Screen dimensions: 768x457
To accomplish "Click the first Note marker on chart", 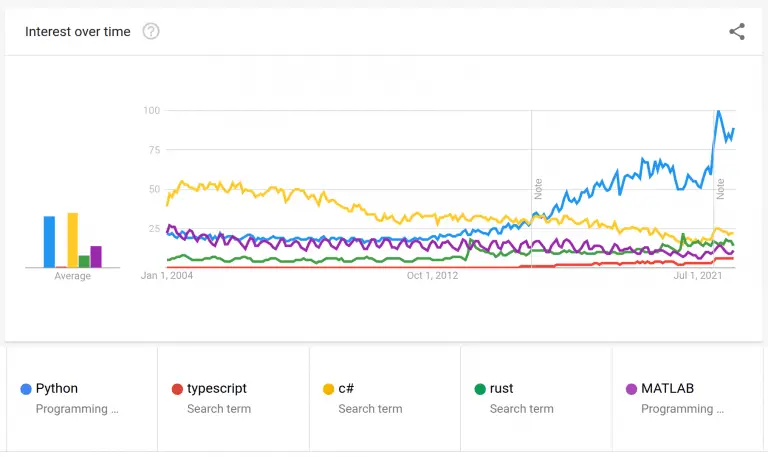I will (x=538, y=186).
